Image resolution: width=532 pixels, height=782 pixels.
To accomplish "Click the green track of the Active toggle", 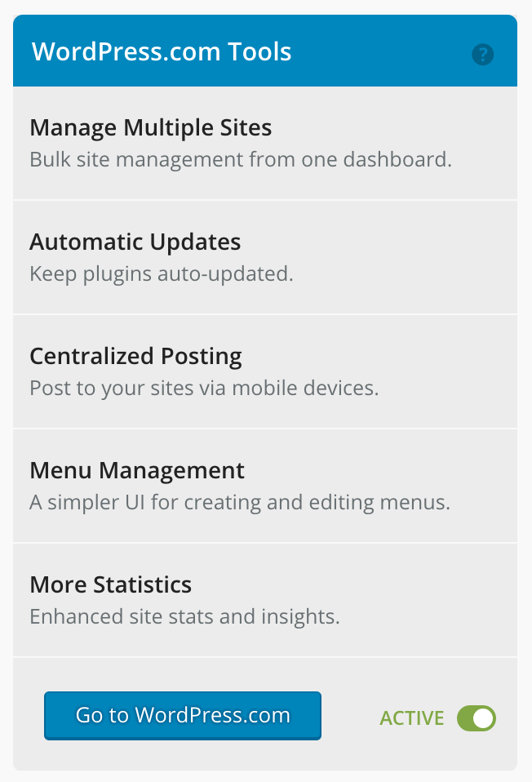I will (x=465, y=718).
